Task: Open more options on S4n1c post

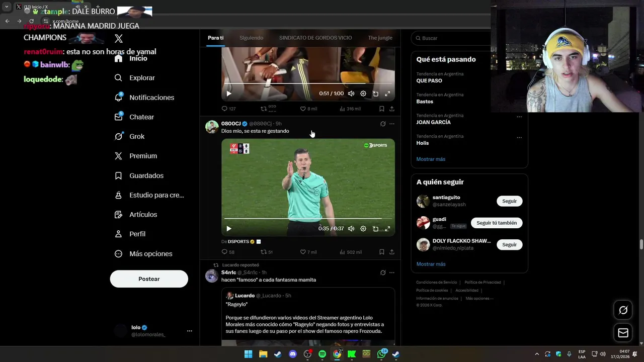Action: click(392, 273)
